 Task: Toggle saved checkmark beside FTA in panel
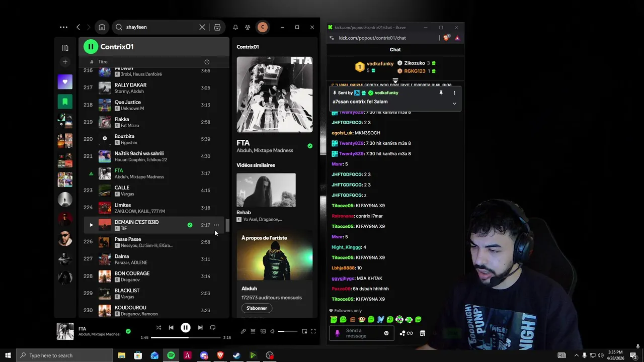click(310, 146)
